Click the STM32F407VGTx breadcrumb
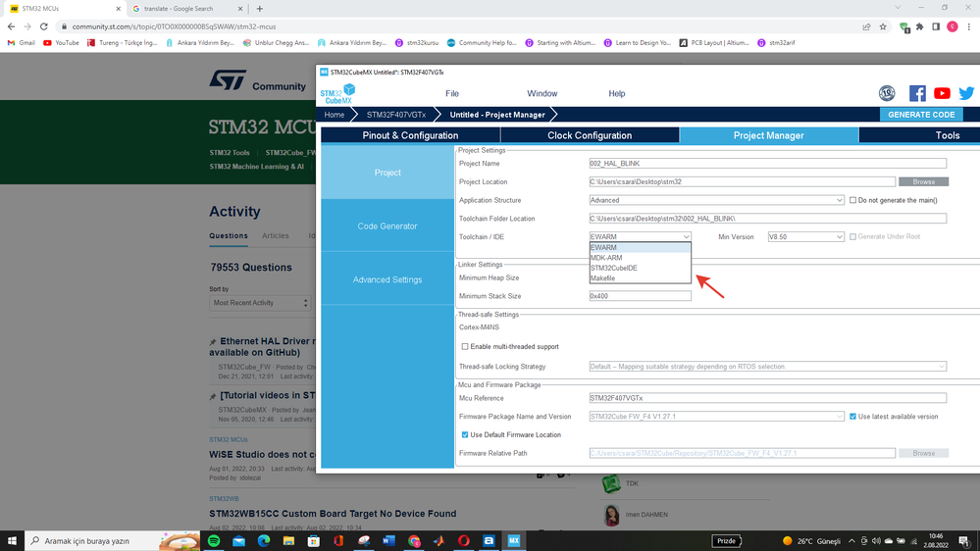 pyautogui.click(x=396, y=115)
